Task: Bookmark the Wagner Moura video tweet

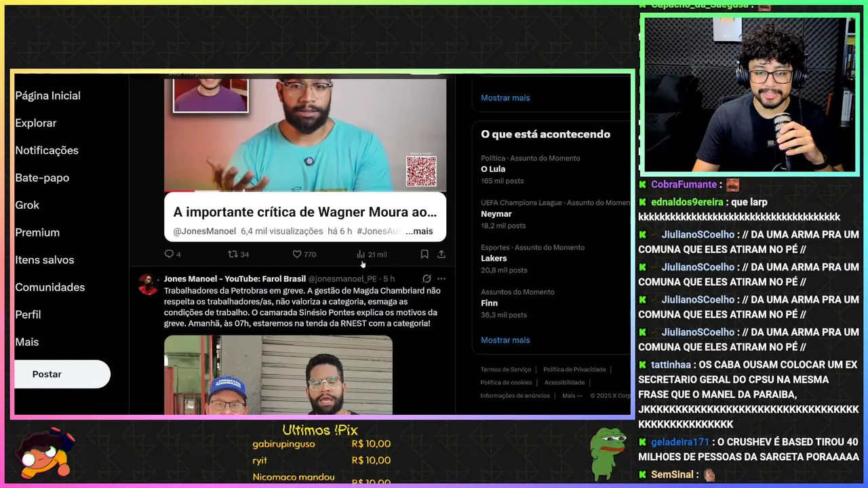Action: pyautogui.click(x=425, y=254)
